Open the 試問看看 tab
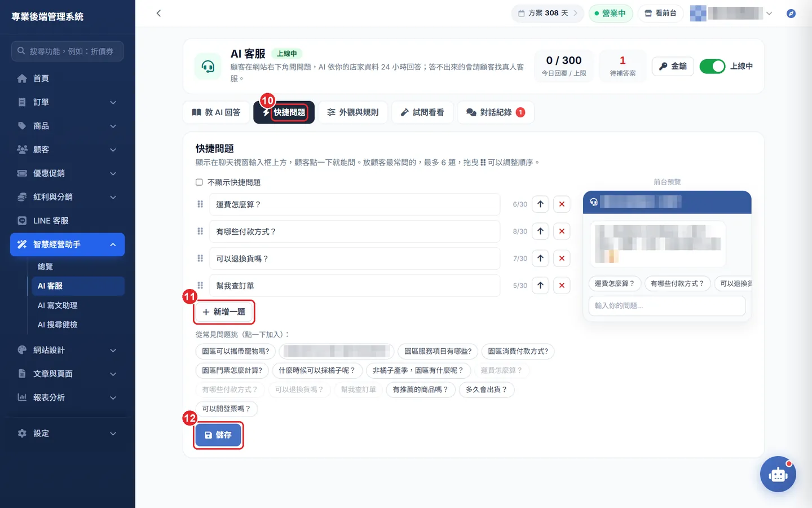The height and width of the screenshot is (508, 812). click(x=422, y=112)
